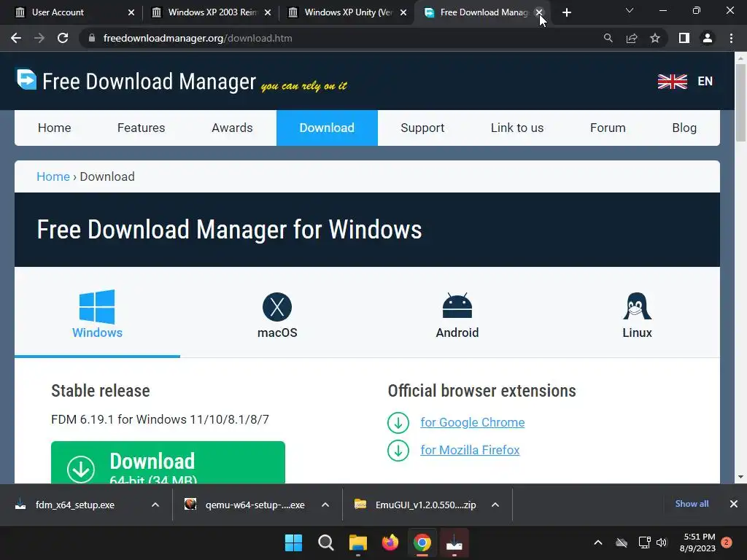Expand options for the EmuGUI zip download

coord(495,505)
